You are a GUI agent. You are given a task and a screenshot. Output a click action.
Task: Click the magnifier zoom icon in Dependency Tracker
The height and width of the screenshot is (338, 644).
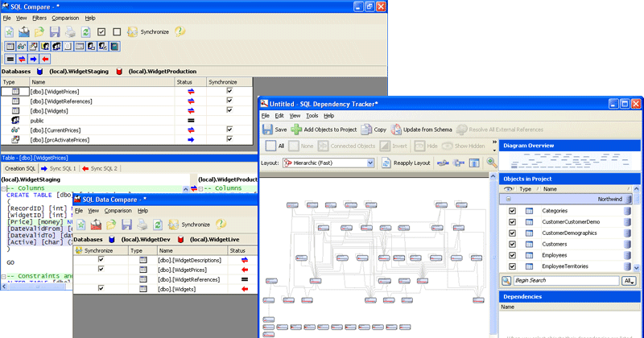tap(492, 163)
